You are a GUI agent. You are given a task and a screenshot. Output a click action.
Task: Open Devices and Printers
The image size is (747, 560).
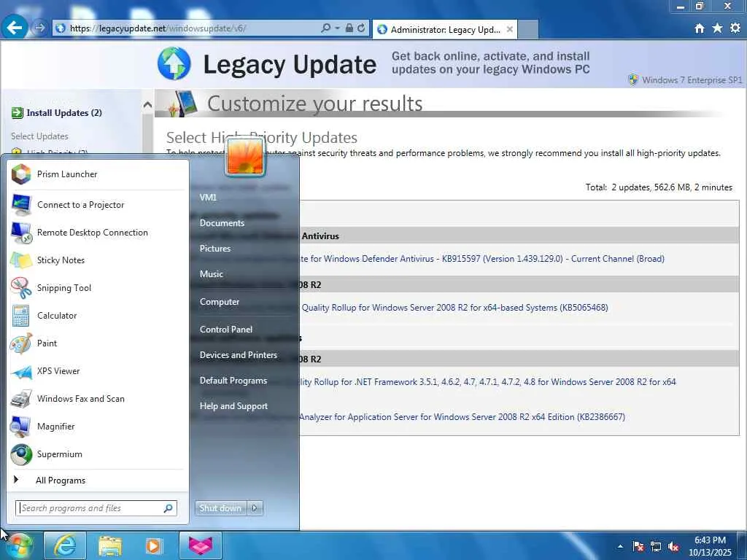(239, 355)
